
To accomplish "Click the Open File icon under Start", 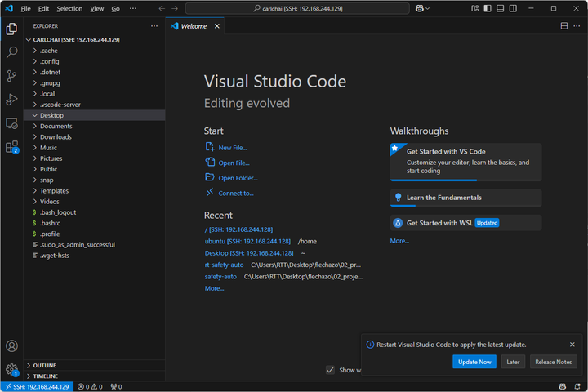I will click(x=210, y=162).
